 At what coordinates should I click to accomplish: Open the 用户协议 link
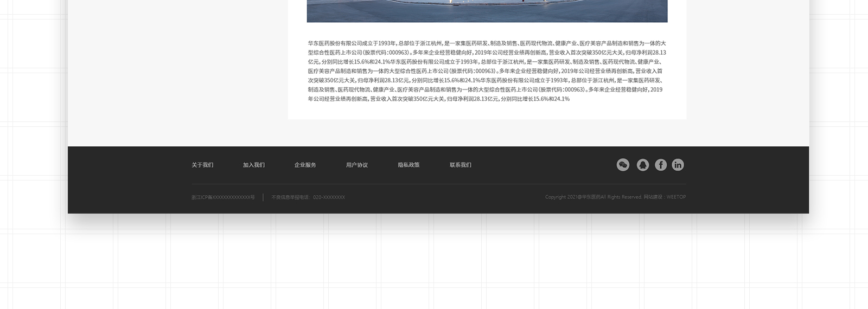tap(357, 165)
